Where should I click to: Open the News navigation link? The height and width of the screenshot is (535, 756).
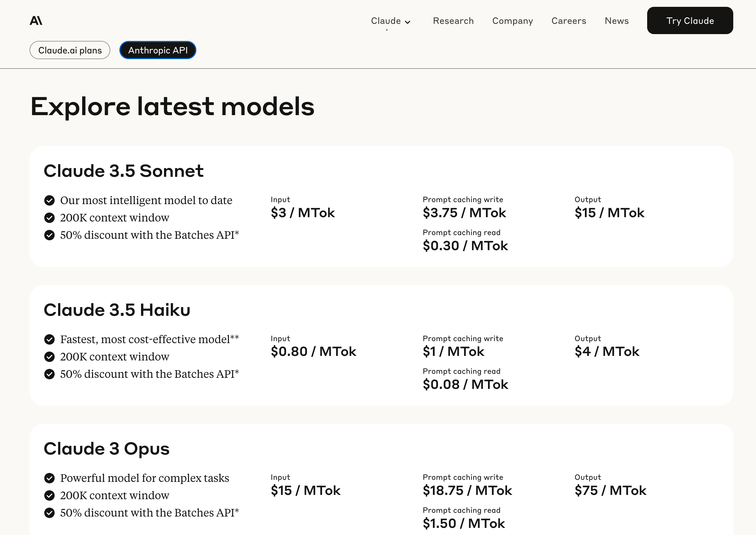(x=616, y=21)
